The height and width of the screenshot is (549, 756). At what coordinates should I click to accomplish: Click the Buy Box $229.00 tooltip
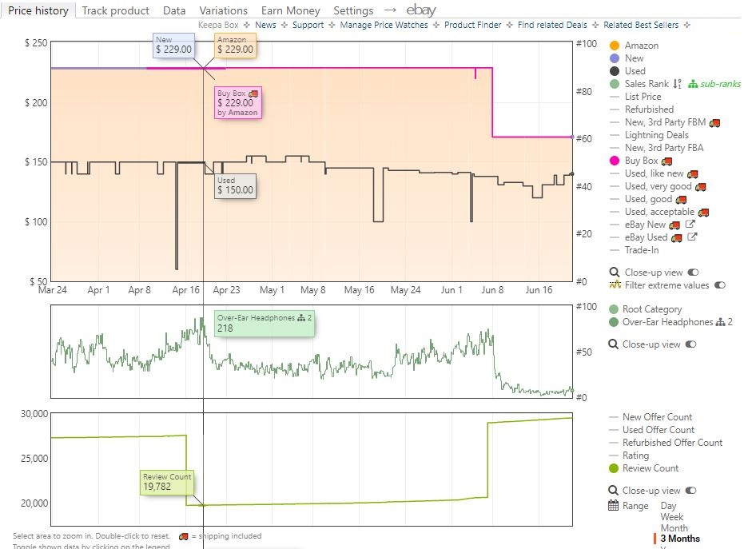click(237, 102)
